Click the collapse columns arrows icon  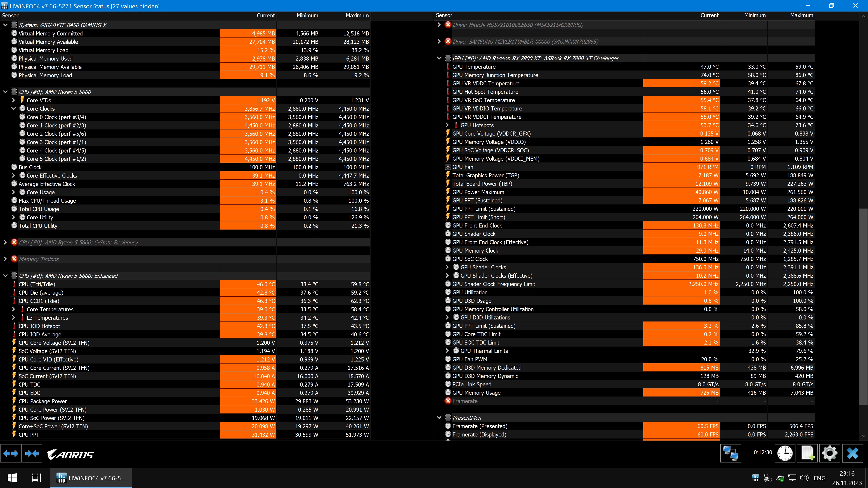coord(32,454)
